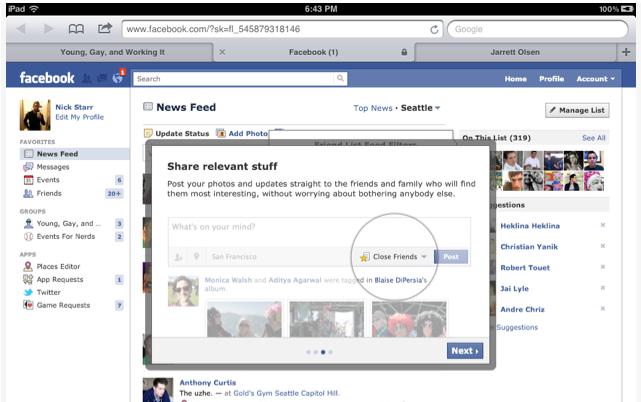Open the friend requests icon in Facebook header
Screen dimensions: 641x402
tap(87, 78)
